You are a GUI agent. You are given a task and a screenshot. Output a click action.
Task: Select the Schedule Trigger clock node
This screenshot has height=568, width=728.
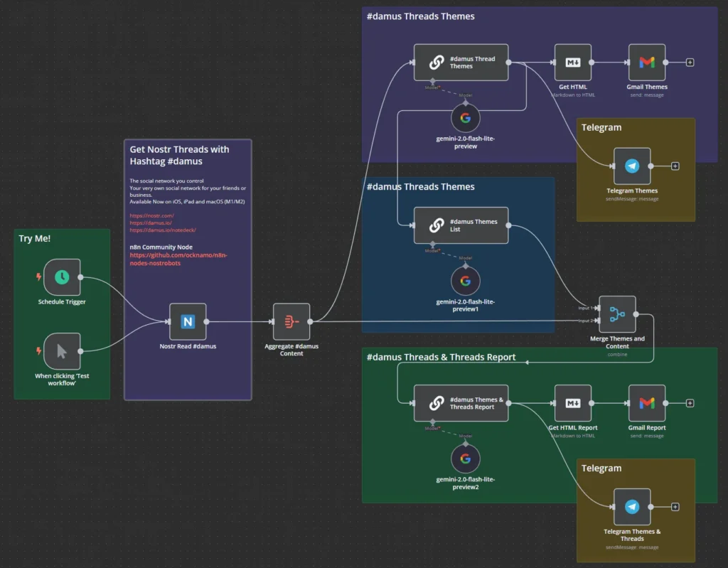62,277
